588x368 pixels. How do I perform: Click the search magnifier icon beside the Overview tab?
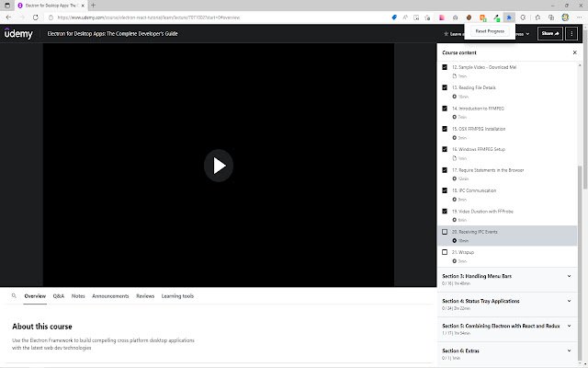pyautogui.click(x=14, y=296)
